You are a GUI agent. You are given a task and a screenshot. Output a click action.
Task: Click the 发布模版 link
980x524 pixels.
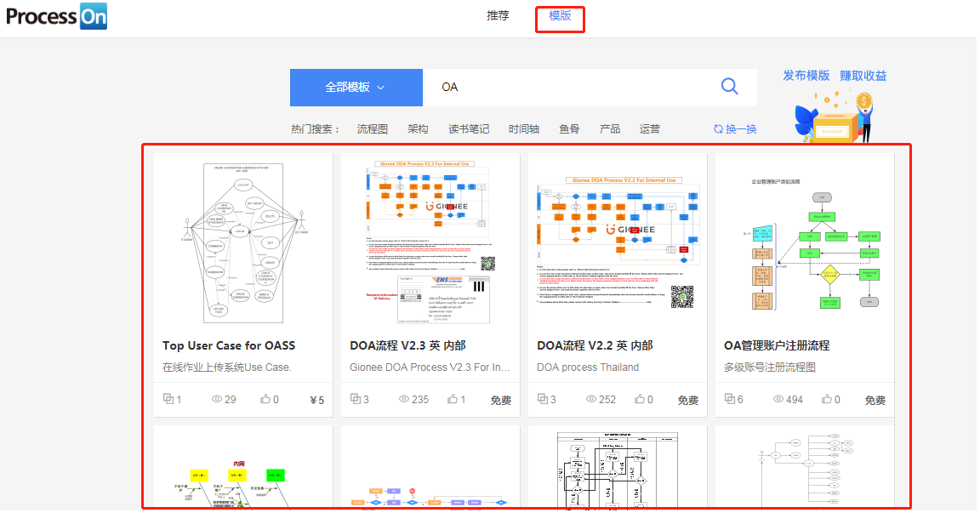click(x=806, y=76)
